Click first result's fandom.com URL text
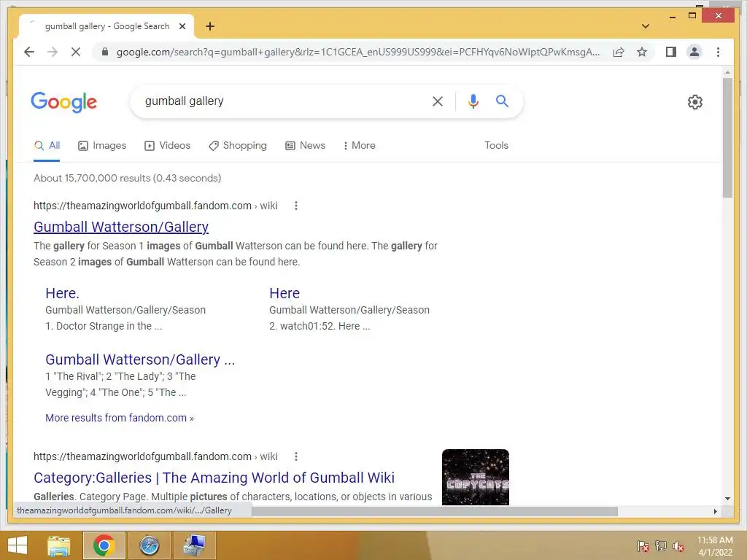The width and height of the screenshot is (747, 560). [x=155, y=206]
